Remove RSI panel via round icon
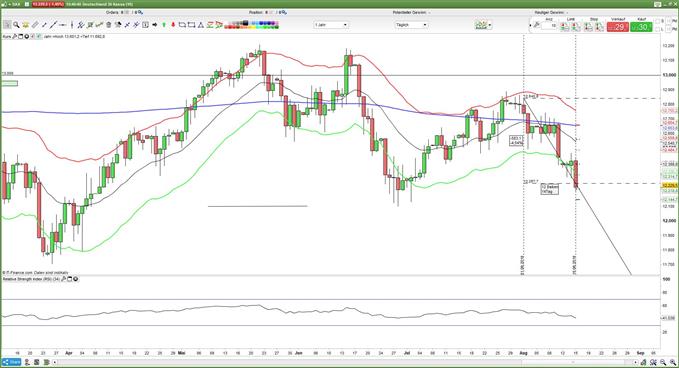The height and width of the screenshot is (368, 679). point(75,279)
